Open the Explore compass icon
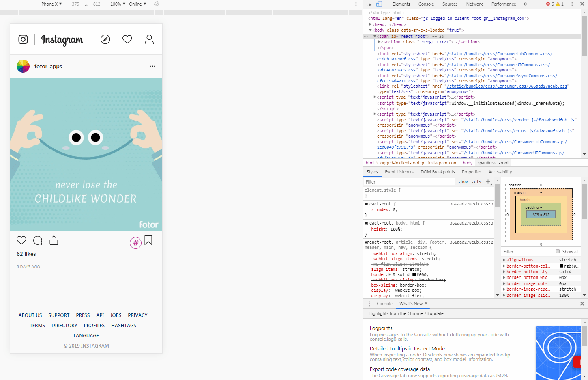The height and width of the screenshot is (380, 588). pos(105,39)
